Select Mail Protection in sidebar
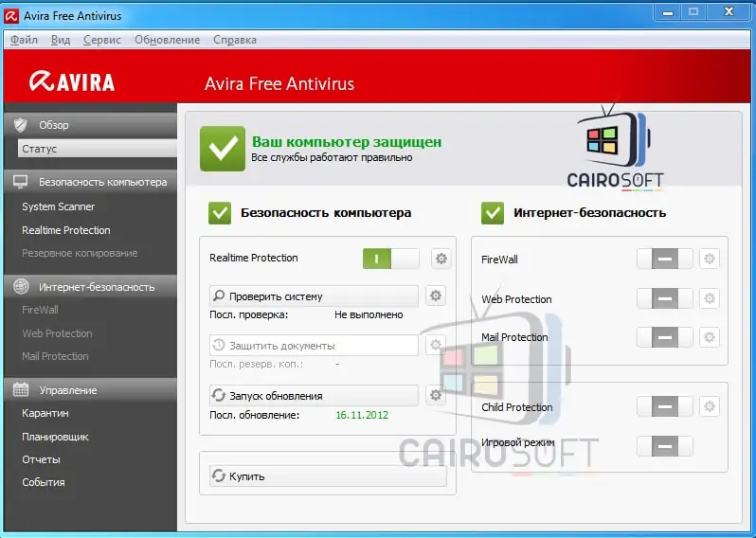 (55, 356)
